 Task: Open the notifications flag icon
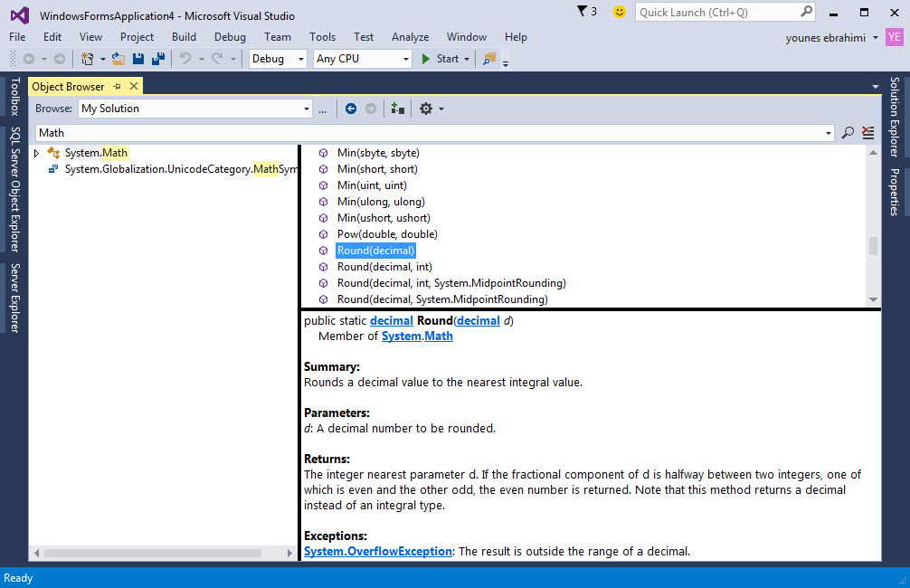tap(583, 12)
